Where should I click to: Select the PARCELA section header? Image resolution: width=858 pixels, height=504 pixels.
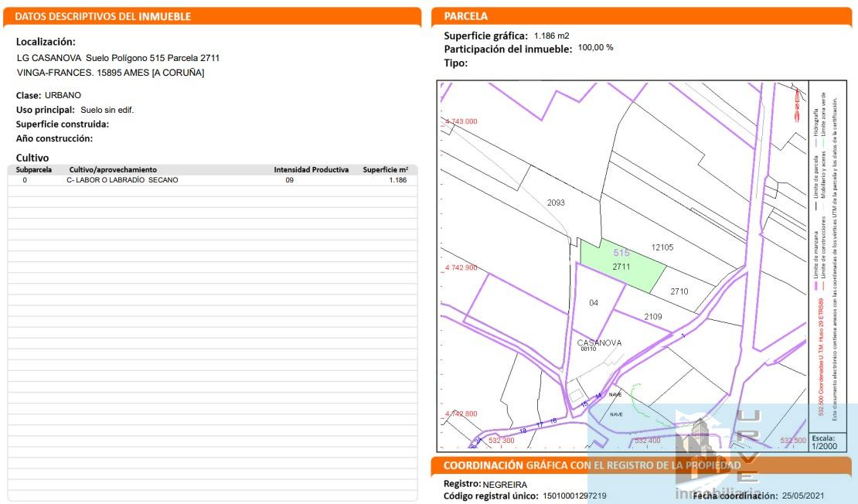coord(466,16)
